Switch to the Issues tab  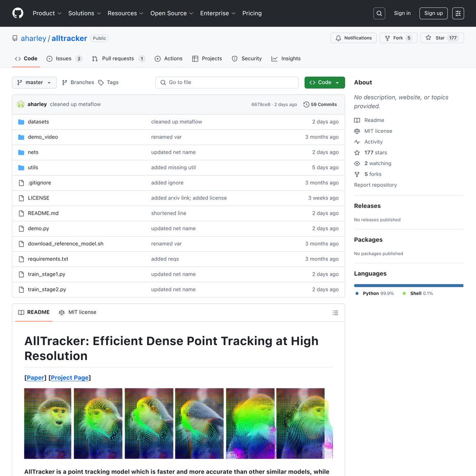64,59
